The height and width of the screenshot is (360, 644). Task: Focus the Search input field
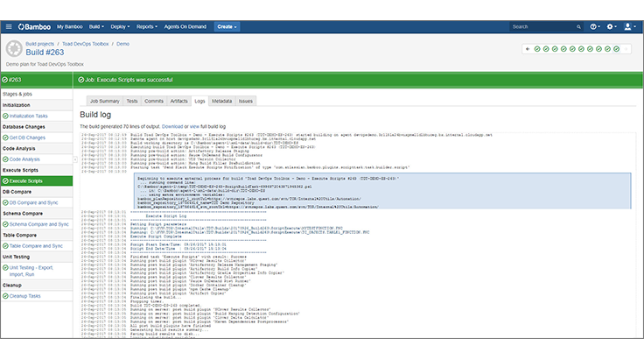click(x=542, y=26)
